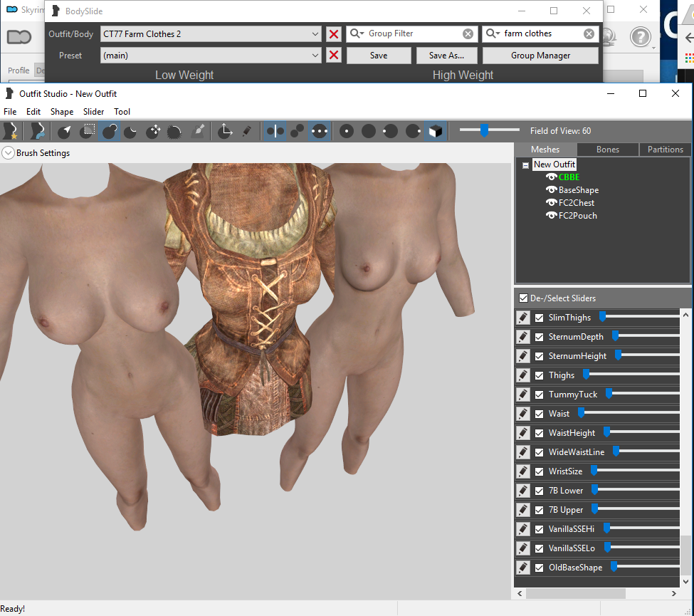The width and height of the screenshot is (694, 616).
Task: Click the Group Manager button
Action: click(x=540, y=56)
